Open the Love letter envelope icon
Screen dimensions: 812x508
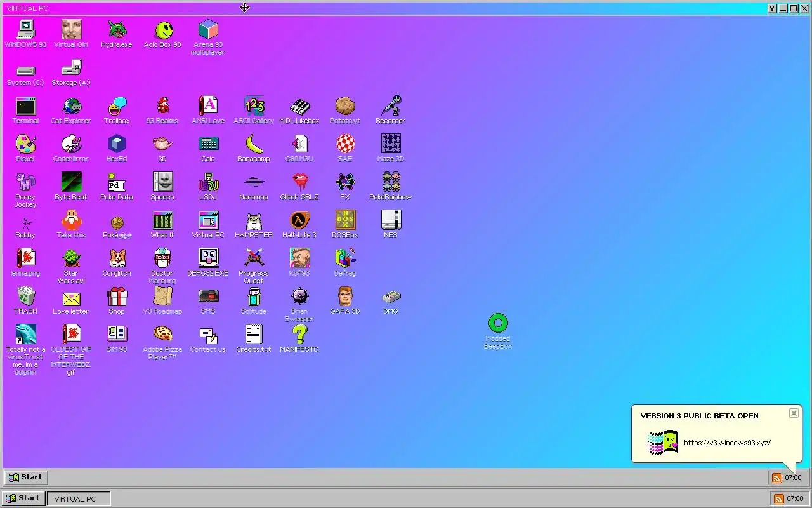pos(71,301)
